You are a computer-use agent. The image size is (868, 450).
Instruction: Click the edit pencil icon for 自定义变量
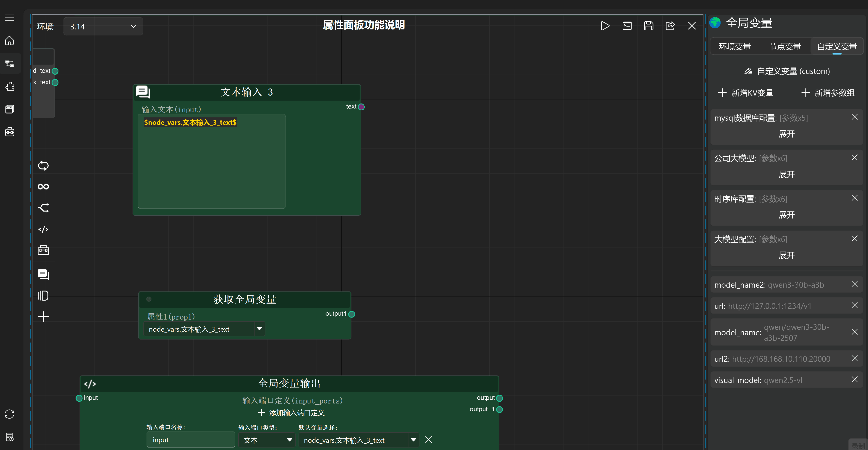click(748, 71)
